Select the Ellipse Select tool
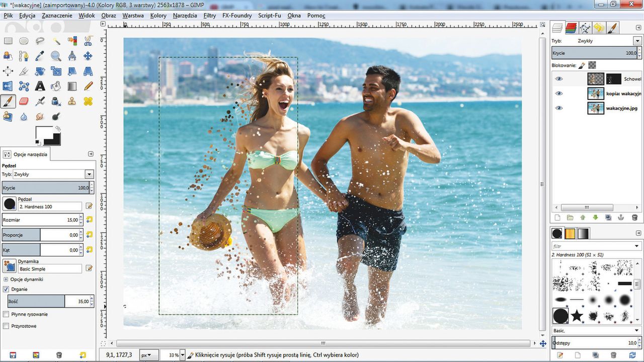Image resolution: width=644 pixels, height=362 pixels. click(x=24, y=41)
